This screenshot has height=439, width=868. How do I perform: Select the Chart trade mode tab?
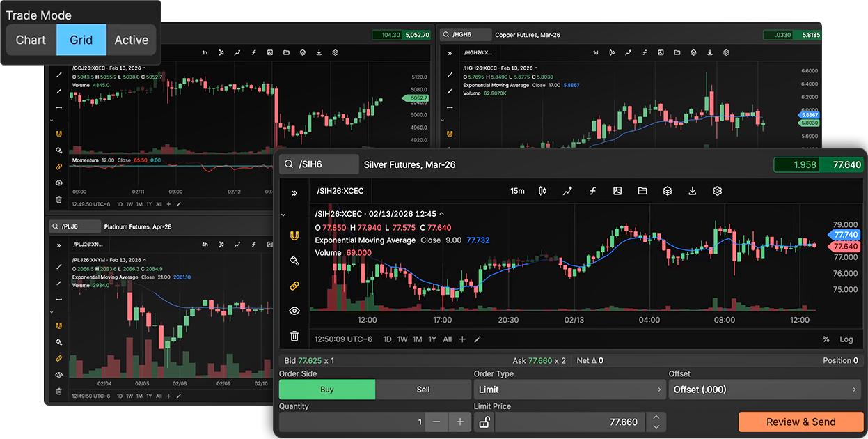click(31, 40)
